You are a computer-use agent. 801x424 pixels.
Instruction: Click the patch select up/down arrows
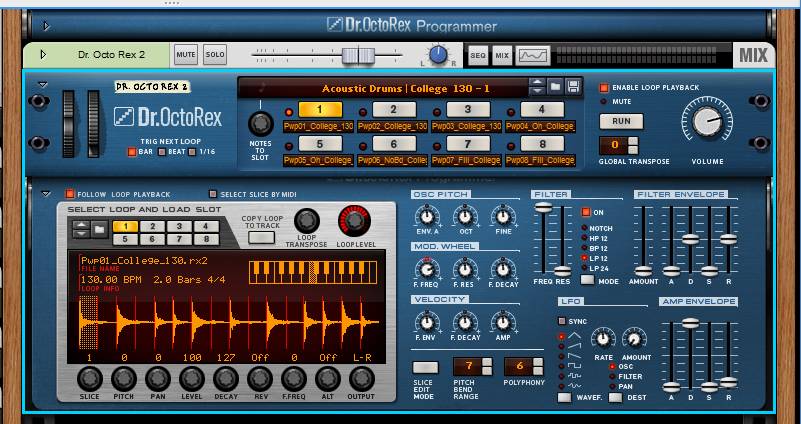(537, 86)
